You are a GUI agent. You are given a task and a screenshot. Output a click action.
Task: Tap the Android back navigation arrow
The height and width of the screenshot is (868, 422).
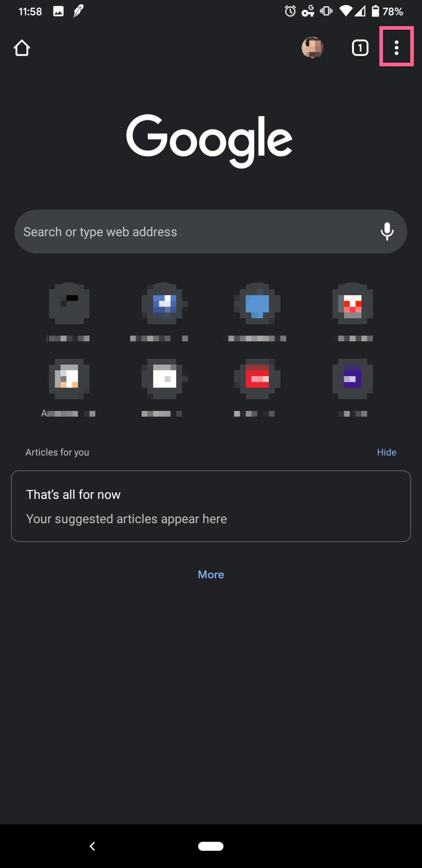click(x=92, y=846)
